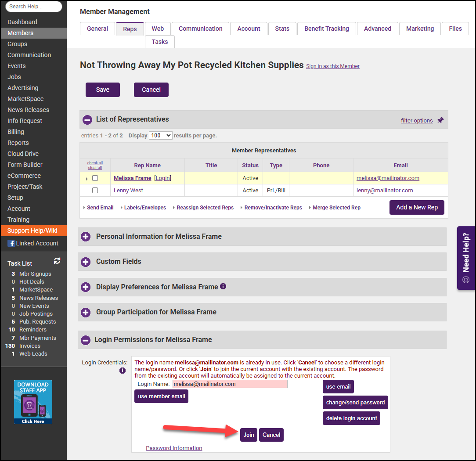Screen dimensions: 476x461
Task: Click change/send password button
Action: coord(356,403)
